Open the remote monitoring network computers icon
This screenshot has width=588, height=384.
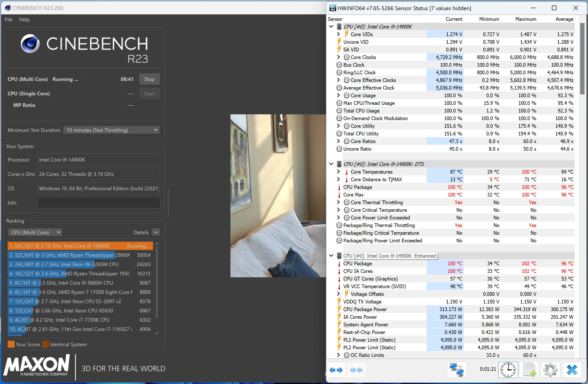[456, 370]
